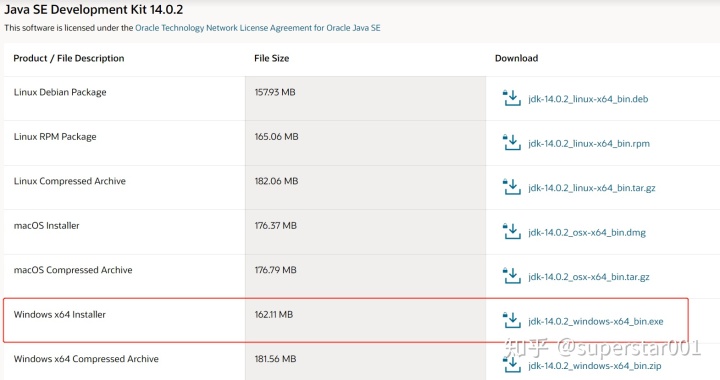Click the Java SE Development Kit 14.0.2 heading
Viewport: 720px width, 380px height.
(94, 9)
